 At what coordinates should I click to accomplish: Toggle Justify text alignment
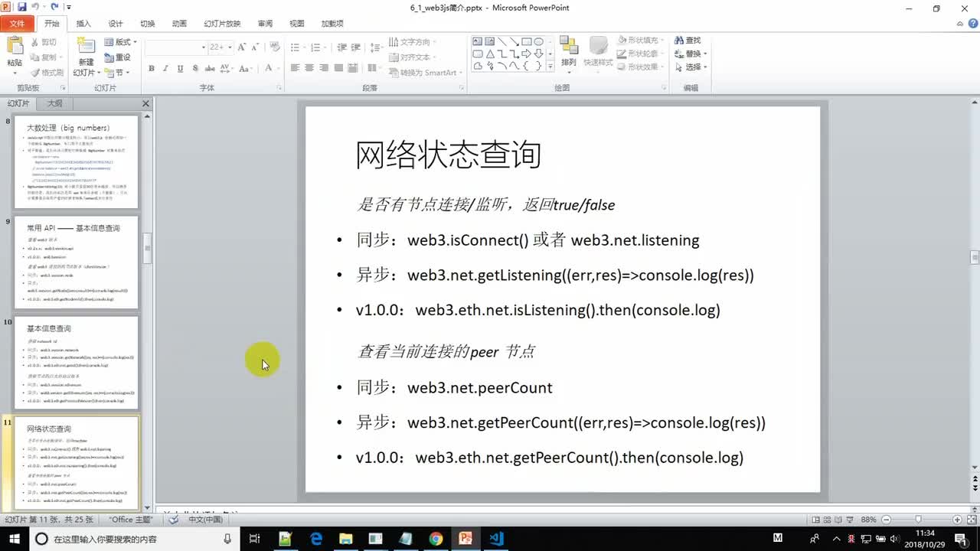coord(338,68)
